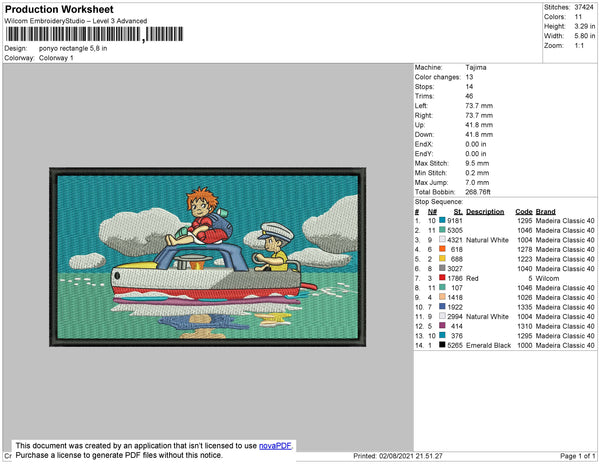600x464 pixels.
Task: Select the stitch count '9181' in stop 1
Action: pos(455,221)
